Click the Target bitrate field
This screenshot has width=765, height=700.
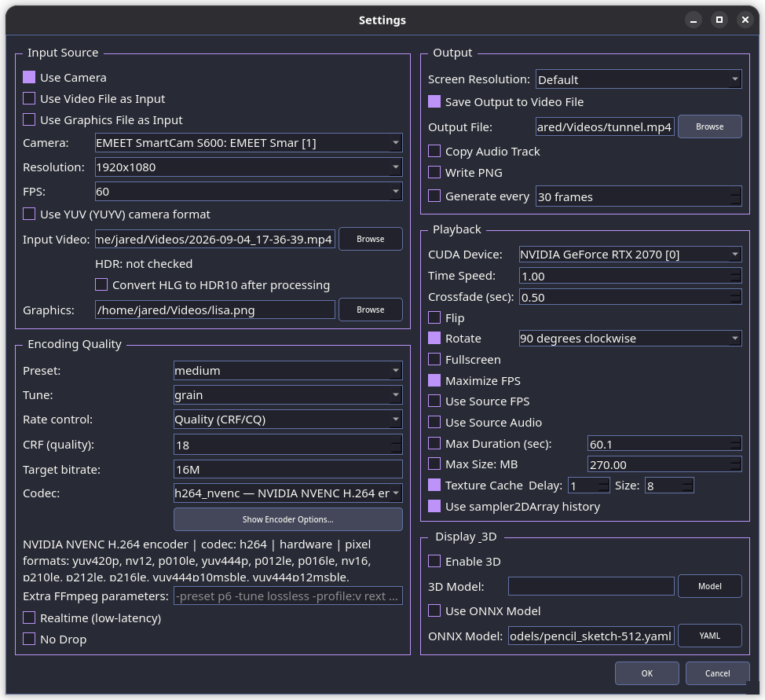[x=287, y=469]
